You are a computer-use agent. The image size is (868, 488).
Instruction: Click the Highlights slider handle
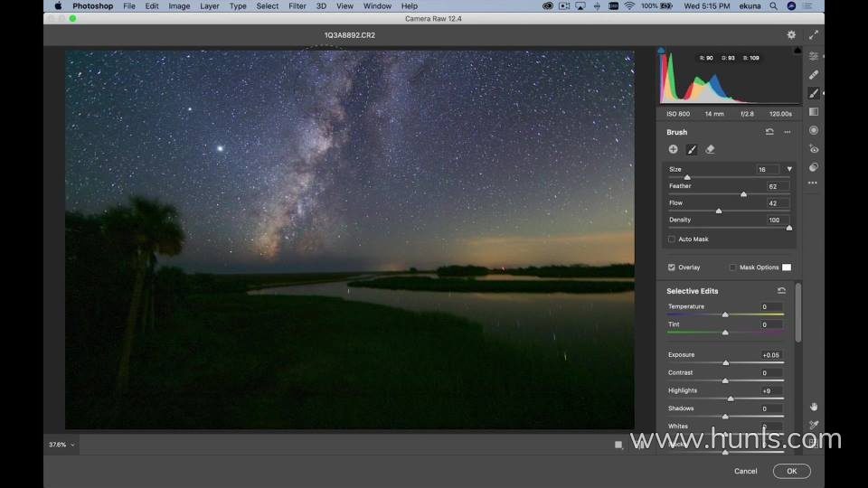(x=731, y=399)
